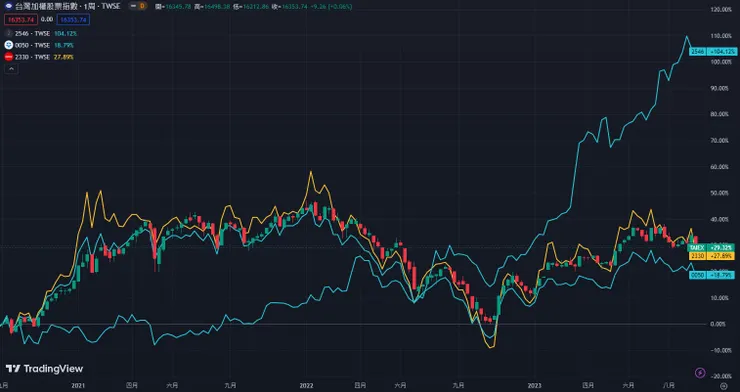This screenshot has height=392, width=740.
Task: Click the TAIEX +29.32% price scale label
Action: (x=712, y=248)
